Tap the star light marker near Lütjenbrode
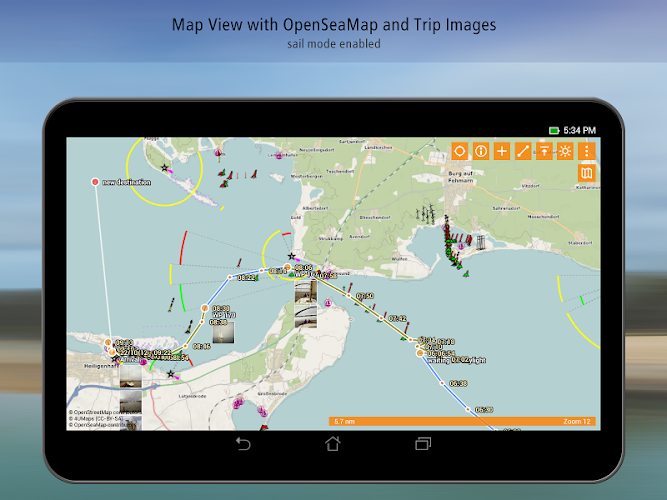 [x=171, y=374]
